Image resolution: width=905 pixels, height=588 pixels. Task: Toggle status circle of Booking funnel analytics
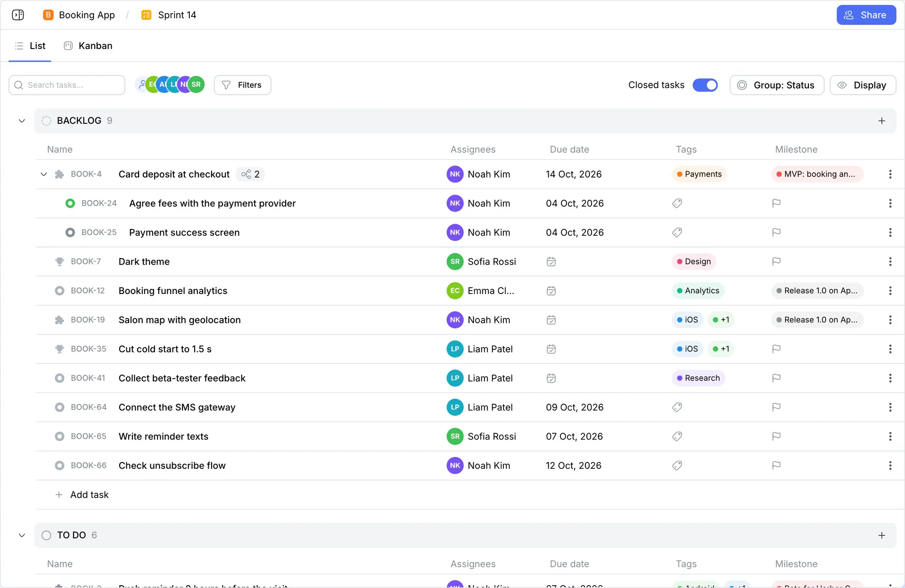[x=59, y=291]
